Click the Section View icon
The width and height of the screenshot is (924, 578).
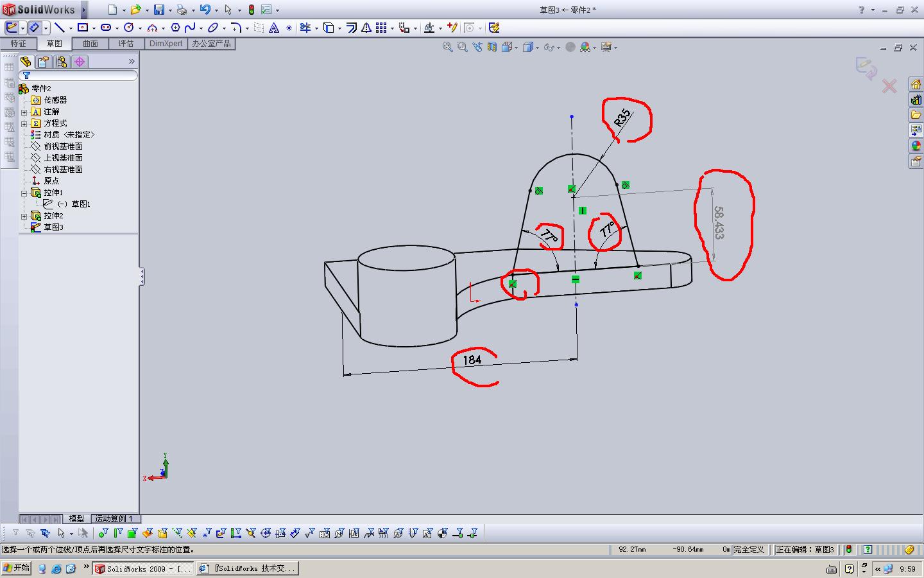[x=492, y=47]
